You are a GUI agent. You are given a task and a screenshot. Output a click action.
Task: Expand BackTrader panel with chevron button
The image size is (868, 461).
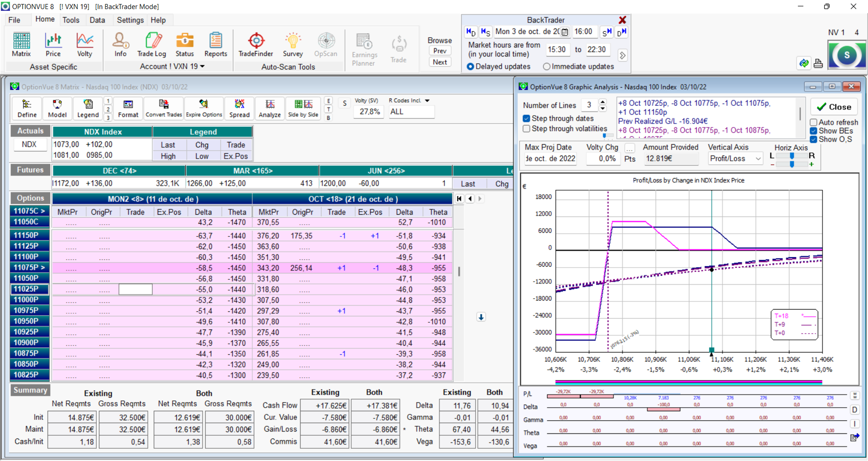622,56
